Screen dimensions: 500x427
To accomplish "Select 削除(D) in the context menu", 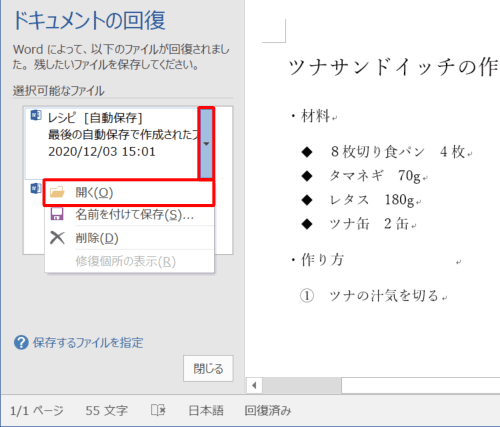I will [129, 238].
